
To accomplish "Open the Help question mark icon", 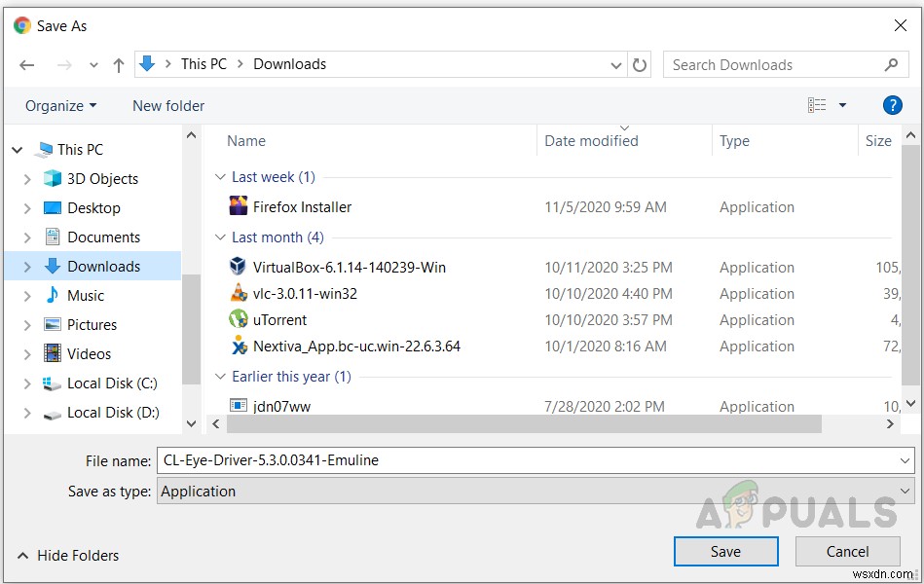I will [x=892, y=105].
